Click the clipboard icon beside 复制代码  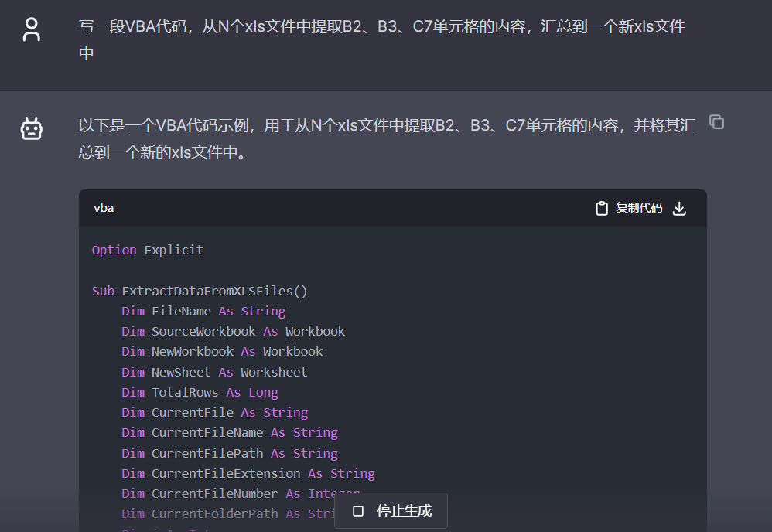click(x=602, y=209)
